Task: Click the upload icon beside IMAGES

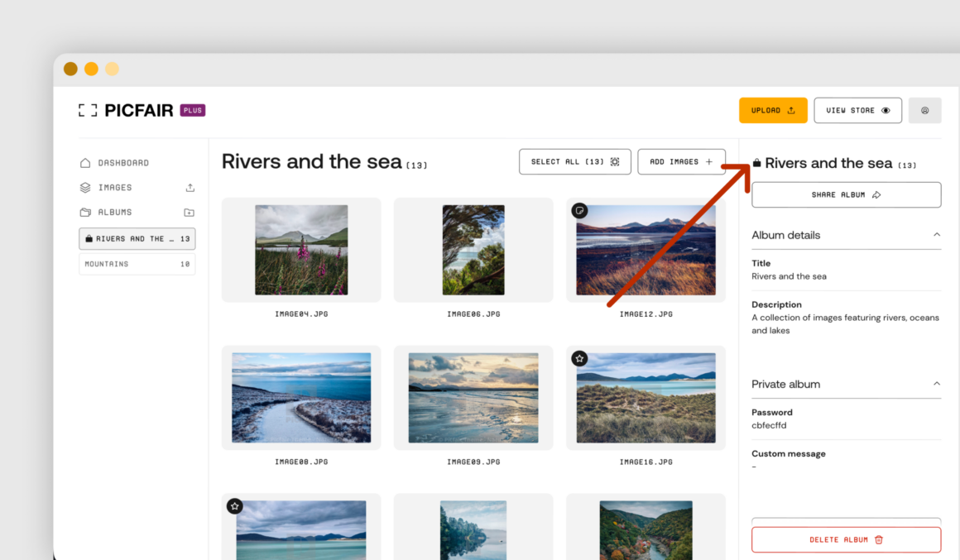Action: click(190, 187)
